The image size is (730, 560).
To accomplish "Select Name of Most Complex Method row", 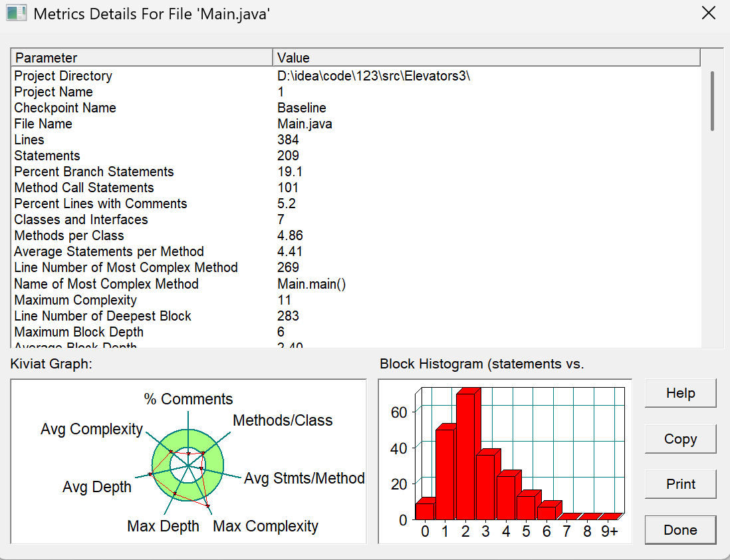I will [x=356, y=284].
